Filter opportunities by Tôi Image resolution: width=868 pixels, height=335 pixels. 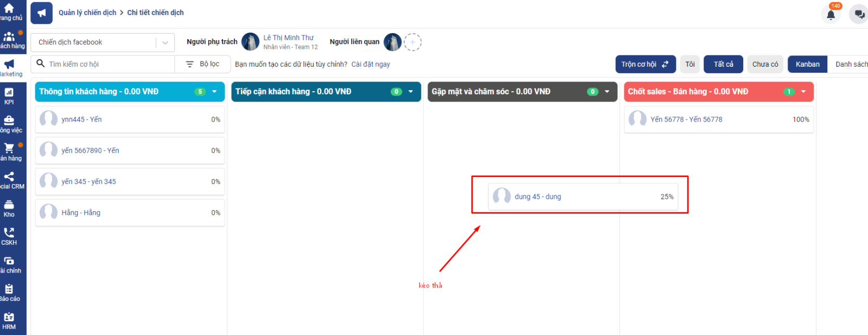click(x=690, y=64)
